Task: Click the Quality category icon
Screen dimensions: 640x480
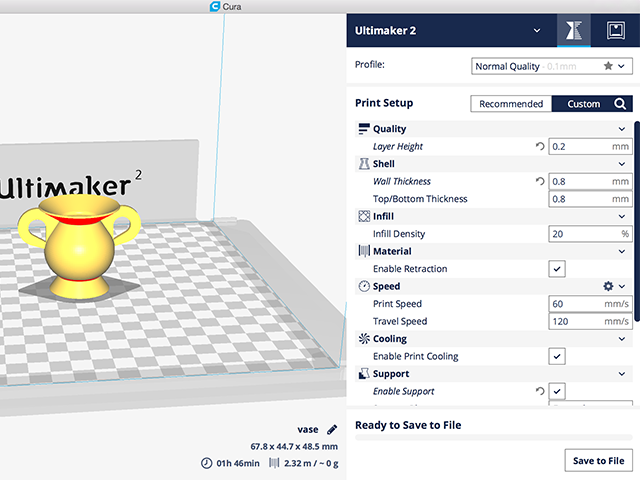Action: coord(364,129)
